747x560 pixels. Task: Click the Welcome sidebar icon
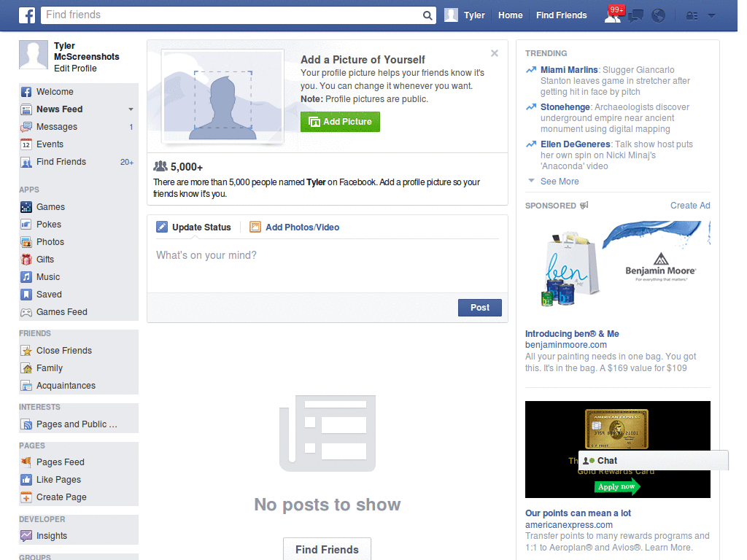26,92
